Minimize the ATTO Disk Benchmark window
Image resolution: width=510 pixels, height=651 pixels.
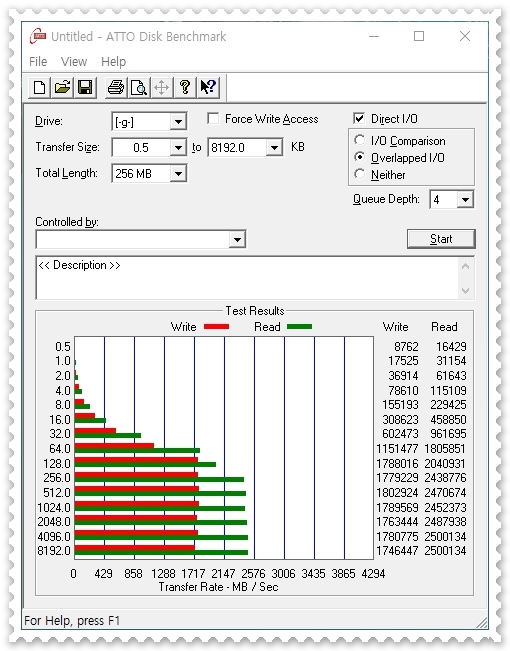(x=374, y=37)
